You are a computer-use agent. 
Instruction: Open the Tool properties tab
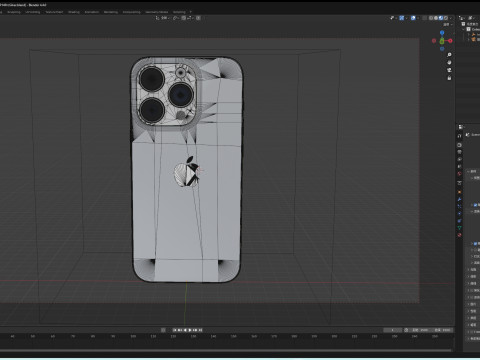point(459,136)
